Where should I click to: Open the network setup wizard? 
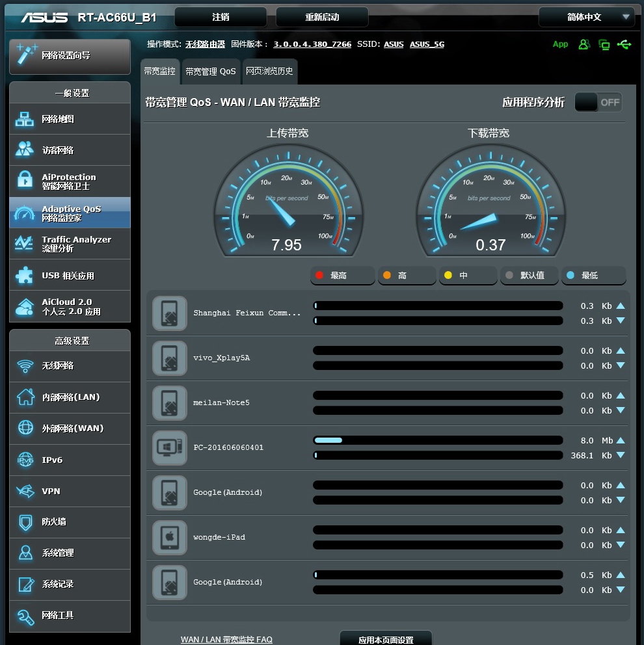coord(70,57)
